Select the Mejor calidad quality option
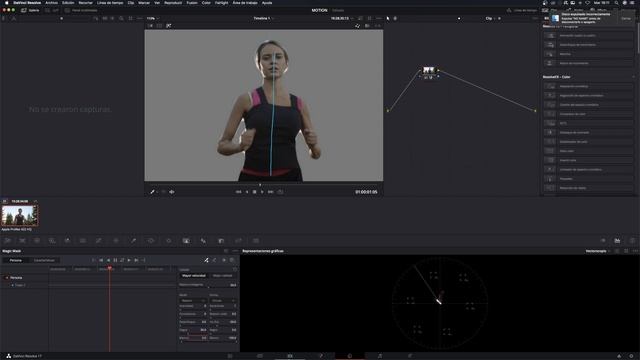 222,276
